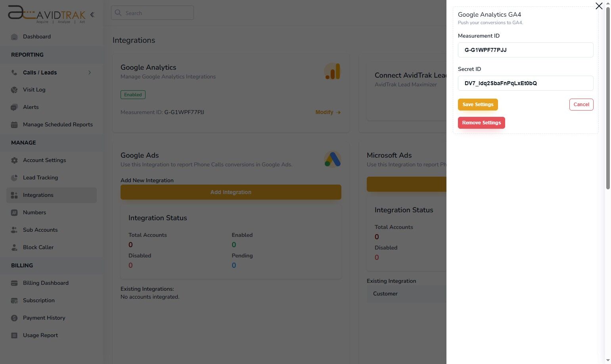This screenshot has height=364, width=611.
Task: Select the Dashboard icon in sidebar
Action: tap(14, 36)
